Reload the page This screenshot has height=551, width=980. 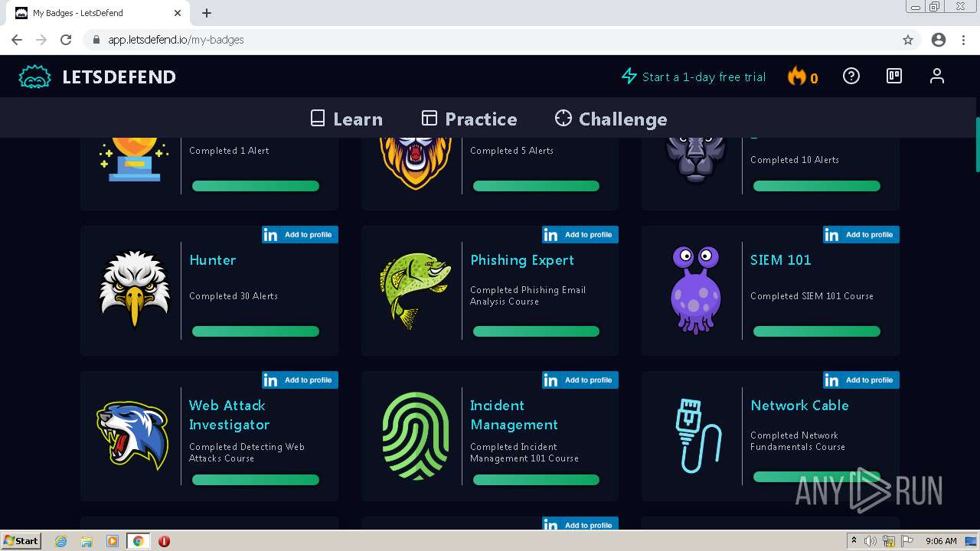coord(66,40)
